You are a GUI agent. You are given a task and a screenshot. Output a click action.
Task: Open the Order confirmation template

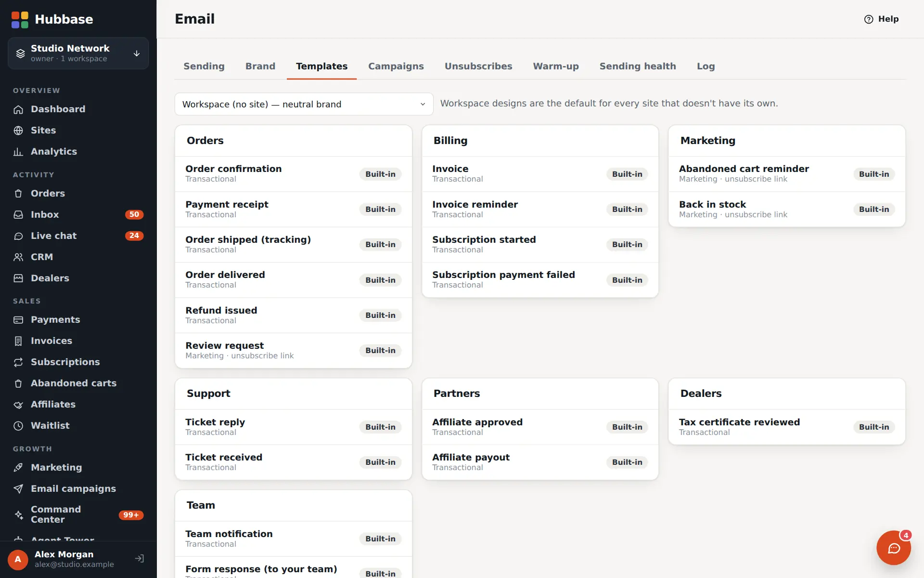coord(293,174)
